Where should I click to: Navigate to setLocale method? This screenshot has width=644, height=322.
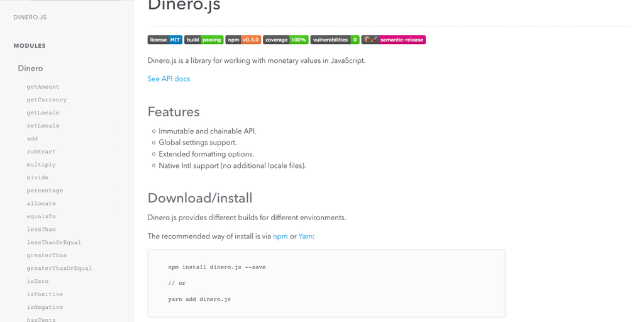(x=43, y=126)
